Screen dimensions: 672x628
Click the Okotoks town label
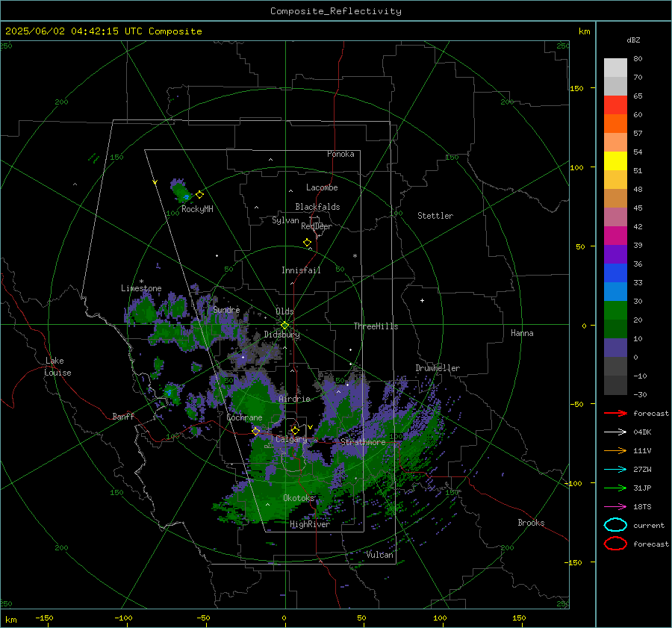point(299,498)
